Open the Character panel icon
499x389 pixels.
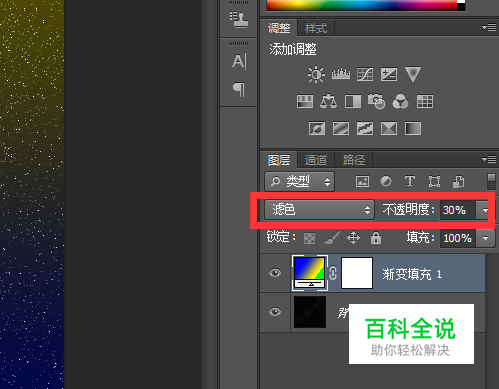(x=239, y=61)
